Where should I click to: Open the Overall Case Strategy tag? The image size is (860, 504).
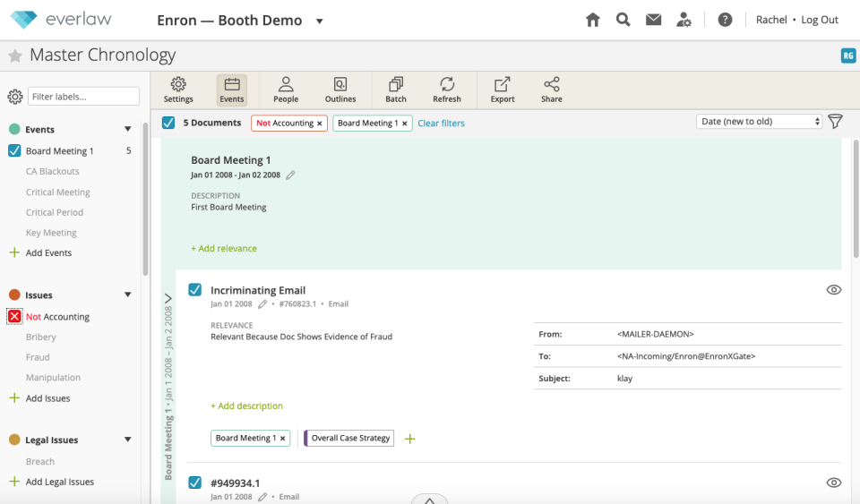(348, 439)
